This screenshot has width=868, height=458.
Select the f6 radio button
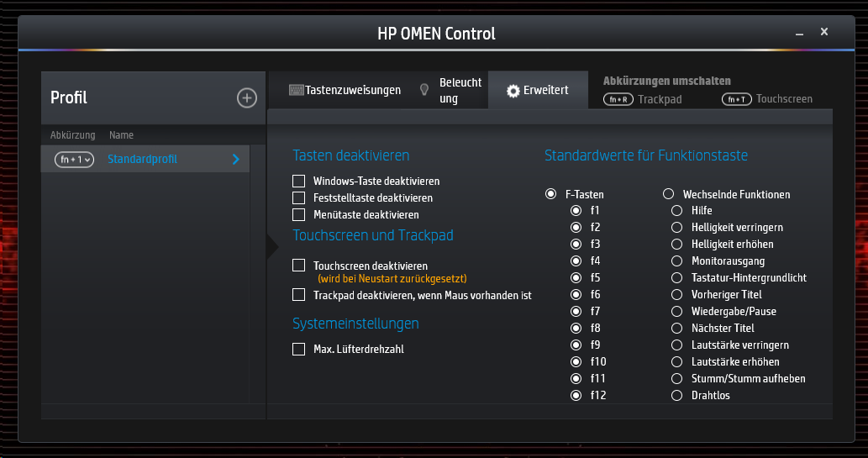point(576,295)
